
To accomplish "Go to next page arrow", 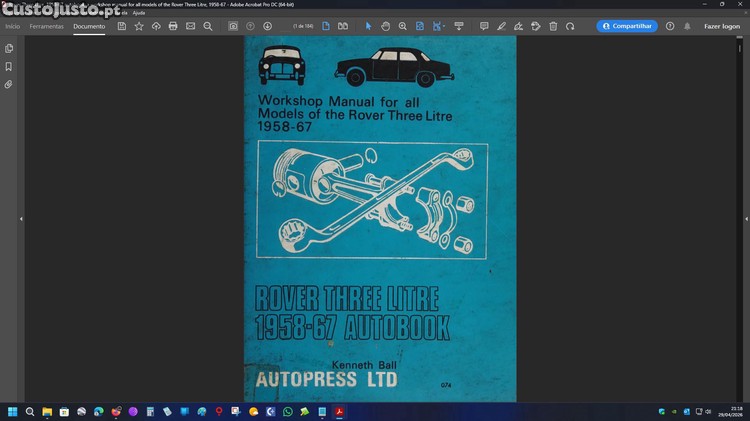I will click(x=267, y=26).
